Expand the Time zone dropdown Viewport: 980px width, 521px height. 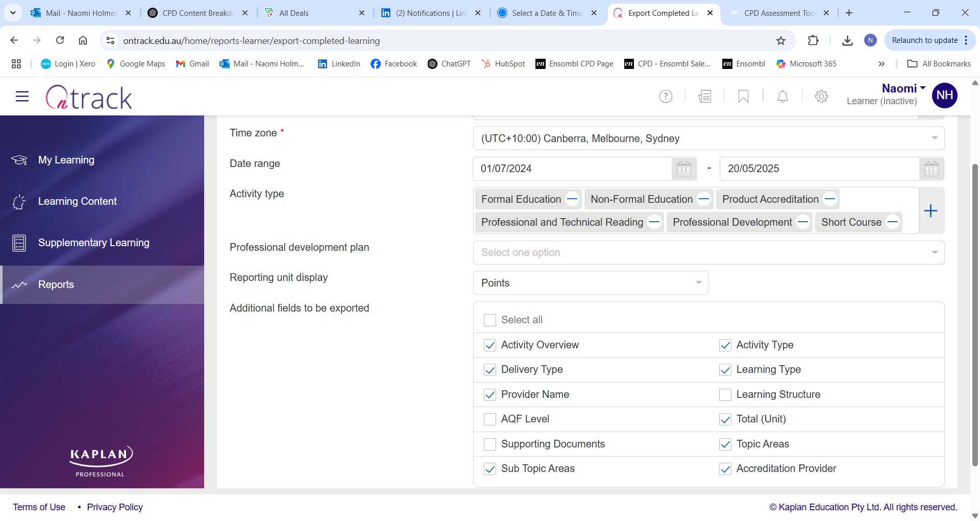point(708,138)
